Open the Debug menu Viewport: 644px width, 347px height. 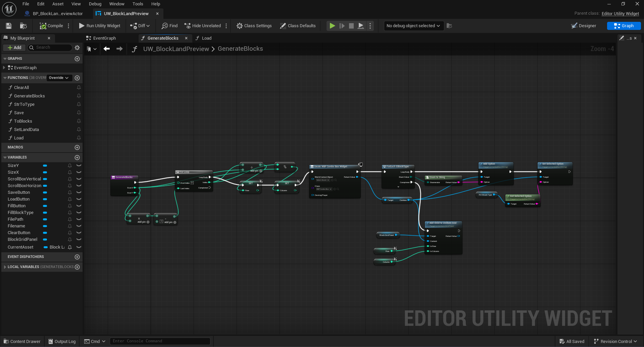(95, 4)
